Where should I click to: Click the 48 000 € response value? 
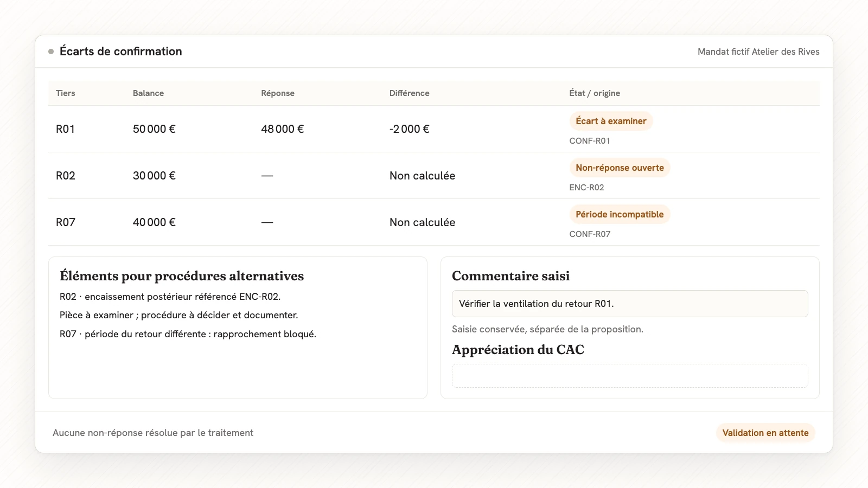click(282, 129)
